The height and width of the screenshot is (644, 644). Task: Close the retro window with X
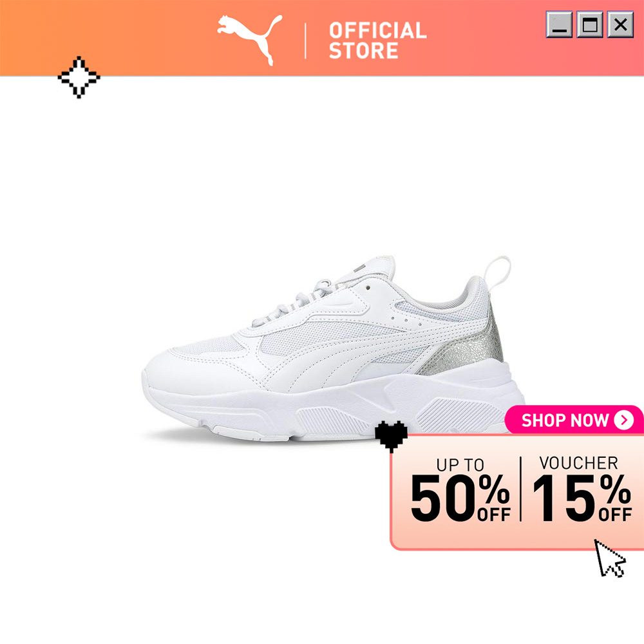620,24
